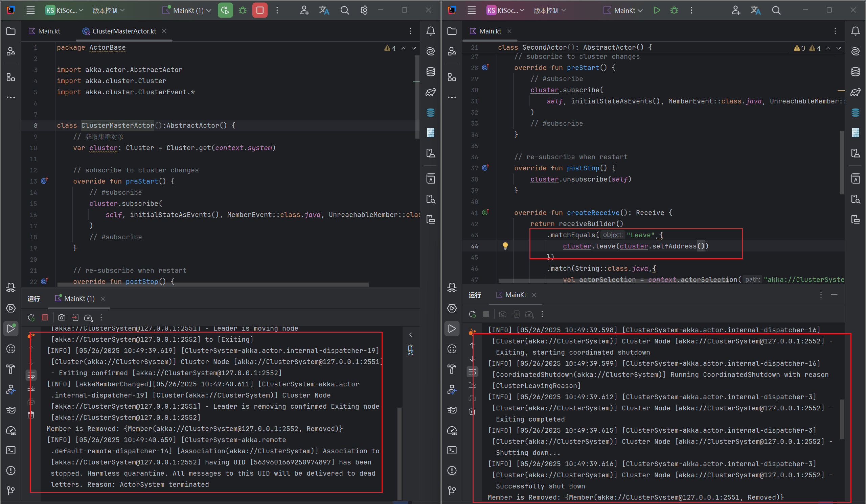Open 版本控制 dropdown in right window
This screenshot has width=866, height=504.
pyautogui.click(x=549, y=10)
